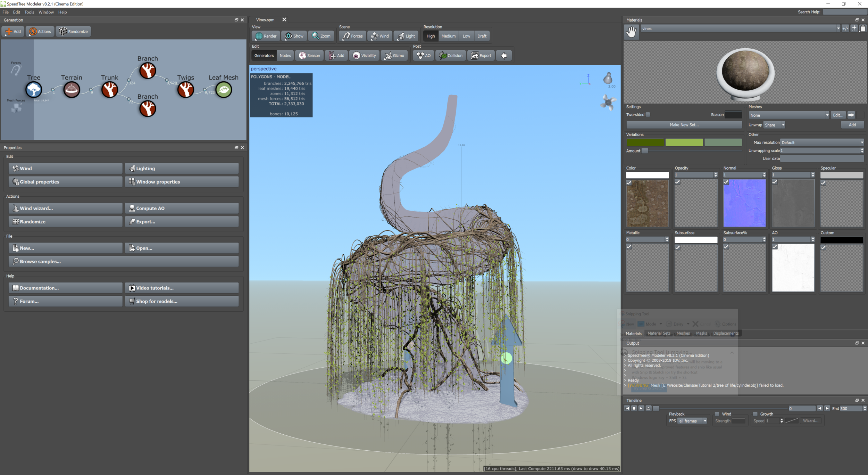Click the Leaf Mesh node icon
The width and height of the screenshot is (868, 475).
pos(224,90)
